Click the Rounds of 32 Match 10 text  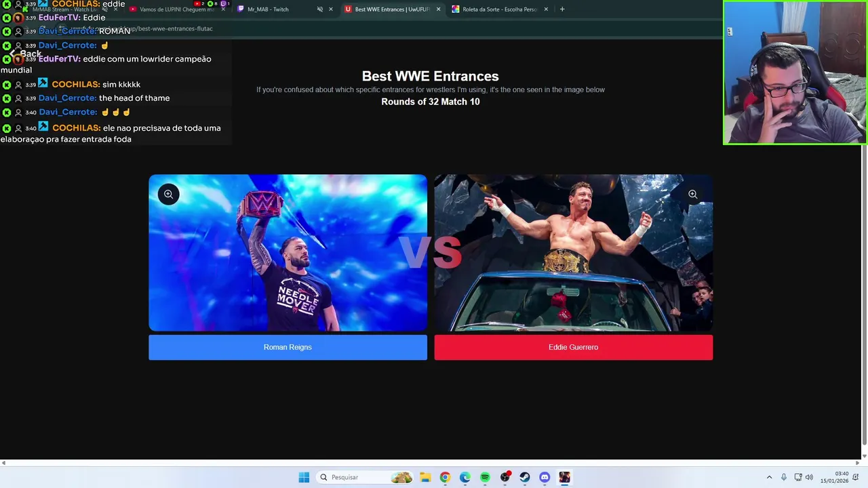pos(430,102)
